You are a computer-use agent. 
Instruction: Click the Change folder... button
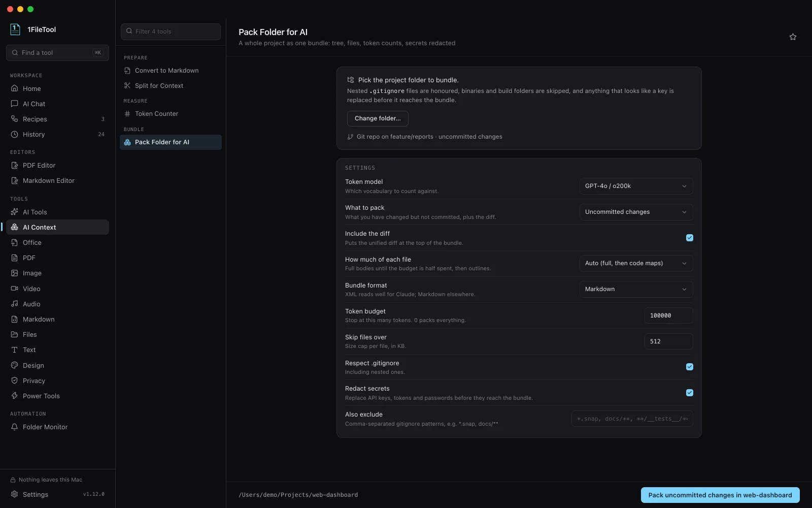[378, 118]
